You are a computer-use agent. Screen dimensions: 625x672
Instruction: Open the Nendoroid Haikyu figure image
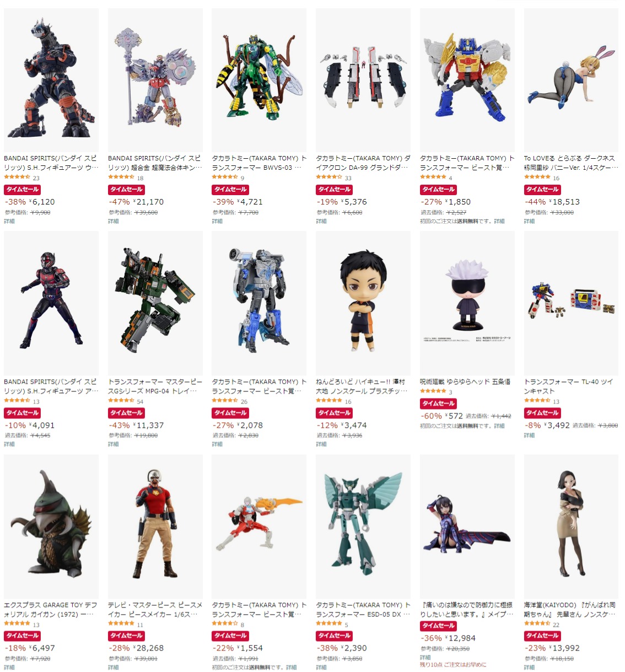click(x=363, y=303)
